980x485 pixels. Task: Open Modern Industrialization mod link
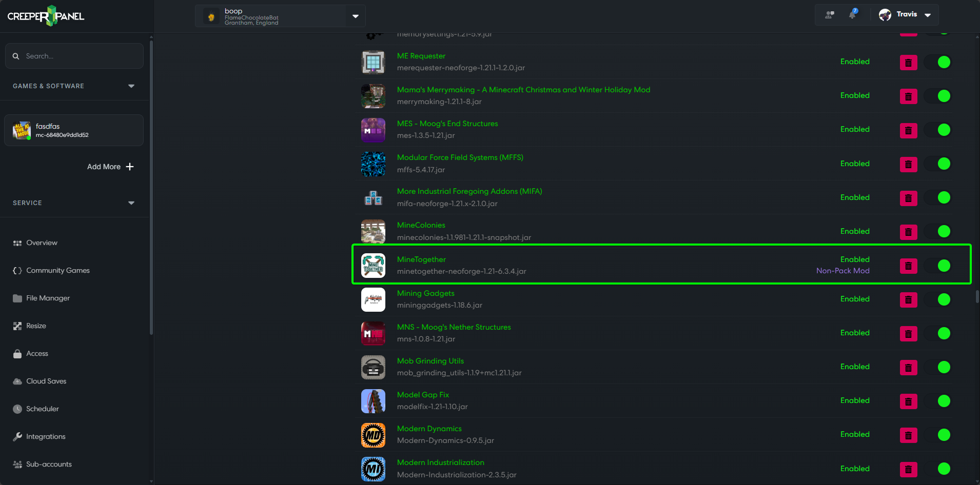click(440, 462)
